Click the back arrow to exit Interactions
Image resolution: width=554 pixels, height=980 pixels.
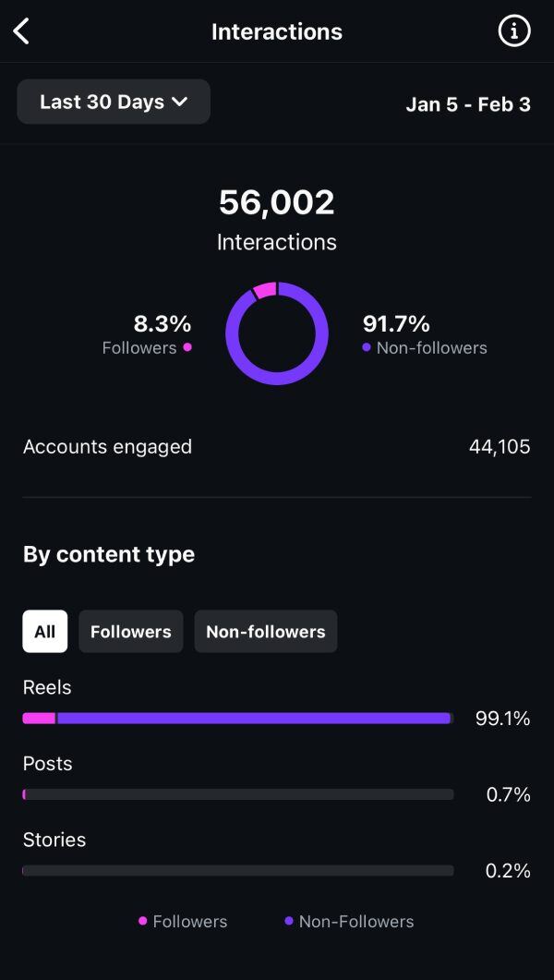20,30
